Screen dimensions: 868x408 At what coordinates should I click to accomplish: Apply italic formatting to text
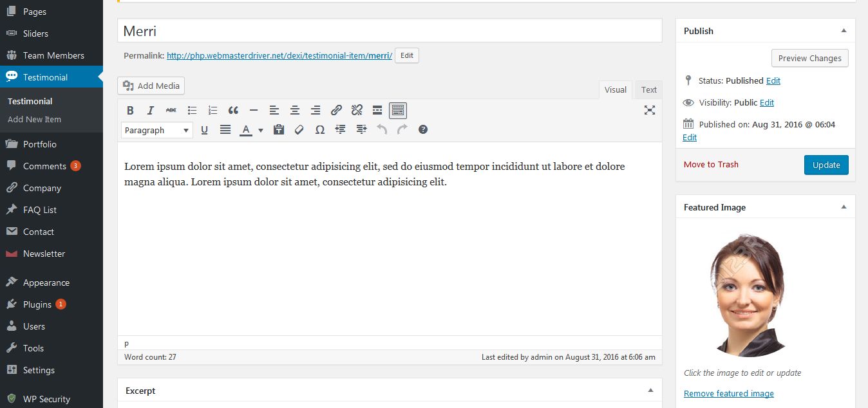pyautogui.click(x=151, y=110)
